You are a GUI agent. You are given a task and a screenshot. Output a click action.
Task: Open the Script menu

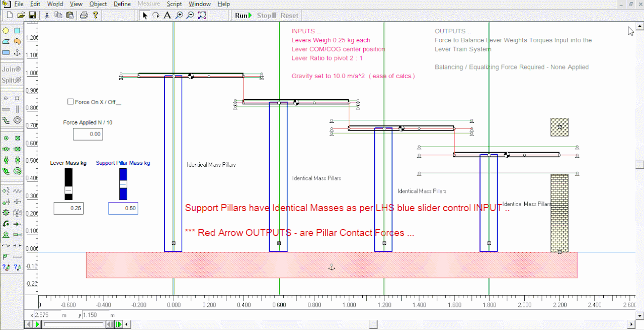click(174, 4)
